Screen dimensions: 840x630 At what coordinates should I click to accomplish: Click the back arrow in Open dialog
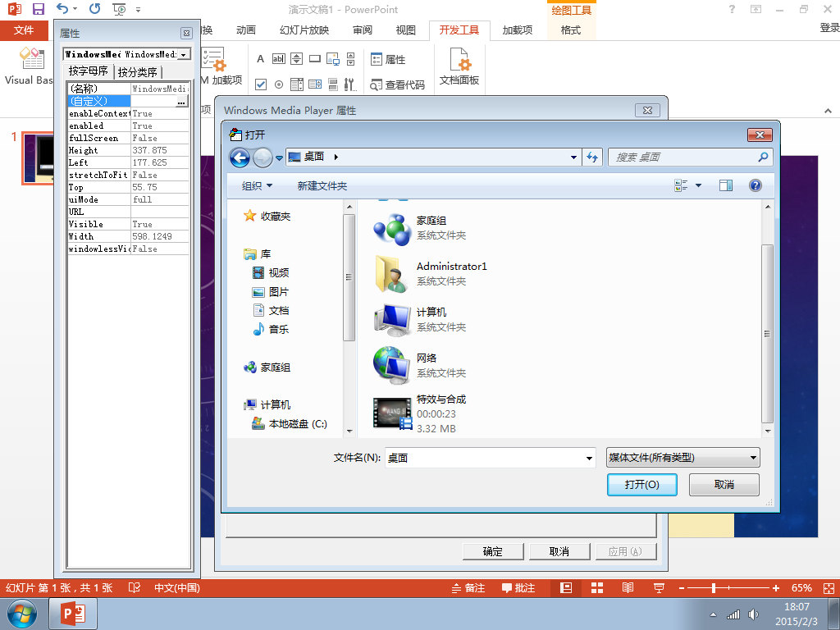240,157
